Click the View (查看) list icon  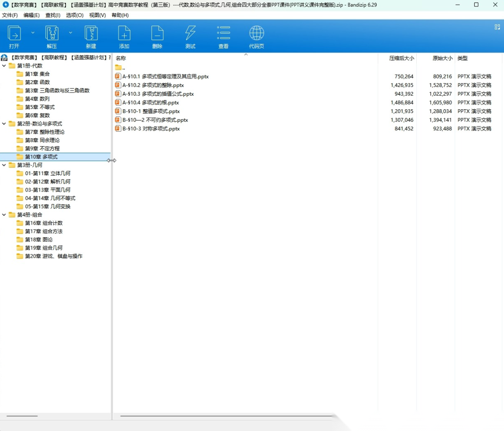coord(224,34)
